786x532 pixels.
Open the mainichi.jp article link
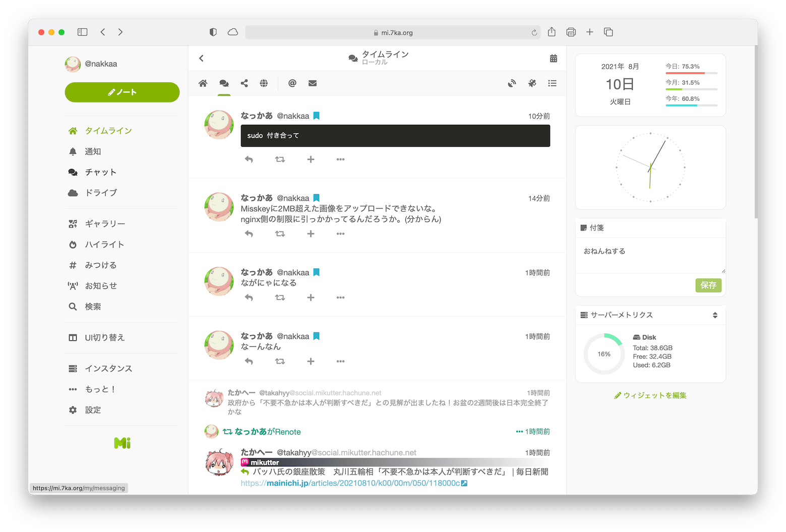click(x=353, y=483)
